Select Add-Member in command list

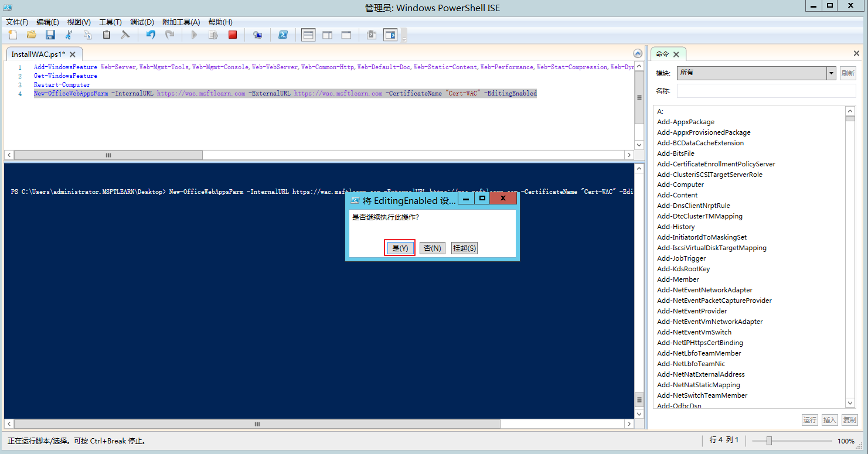click(x=678, y=279)
